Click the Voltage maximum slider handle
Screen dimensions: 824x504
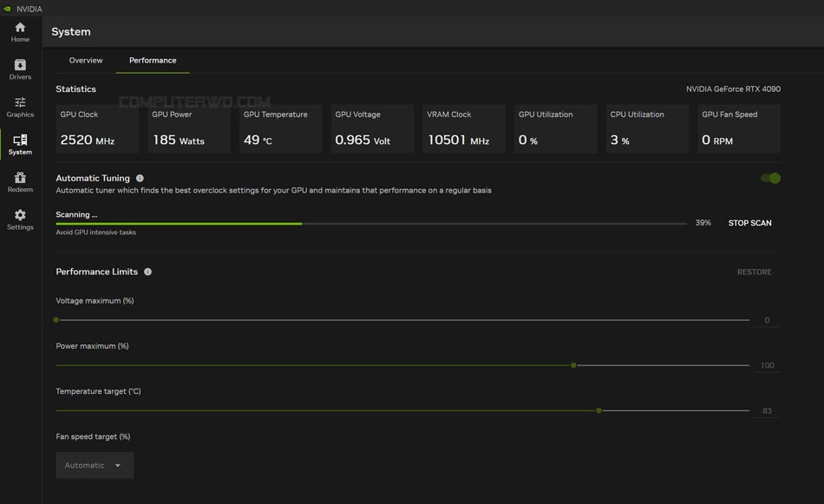tap(56, 320)
